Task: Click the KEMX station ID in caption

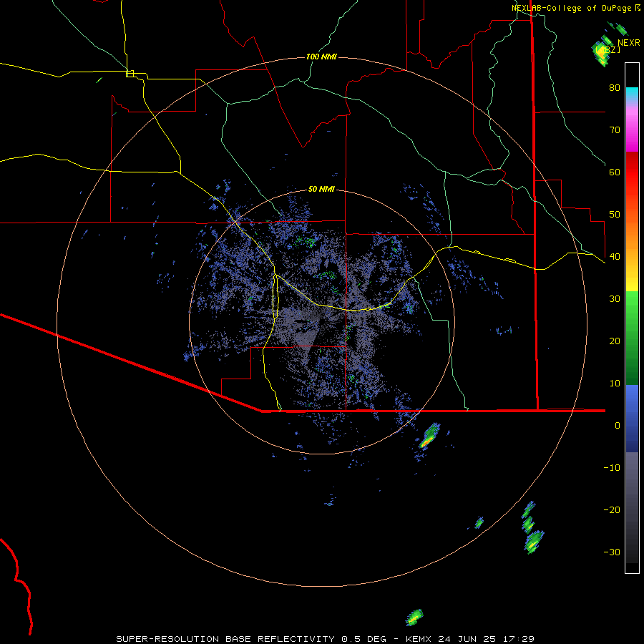Action: (x=419, y=639)
